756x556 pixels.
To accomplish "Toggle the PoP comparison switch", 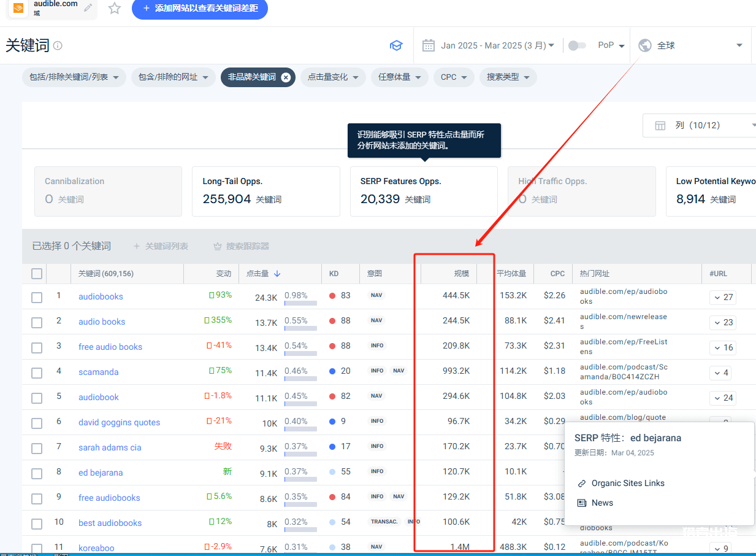I will (577, 45).
